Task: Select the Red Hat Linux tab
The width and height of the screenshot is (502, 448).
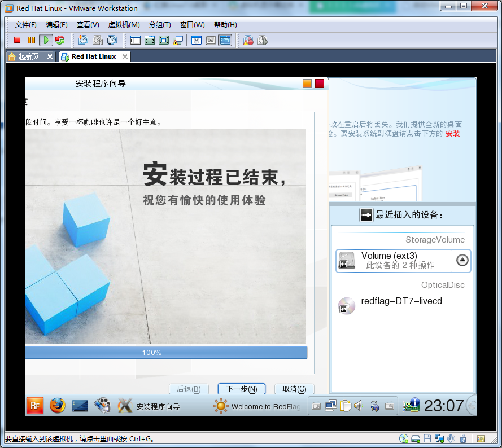Action: pos(94,56)
